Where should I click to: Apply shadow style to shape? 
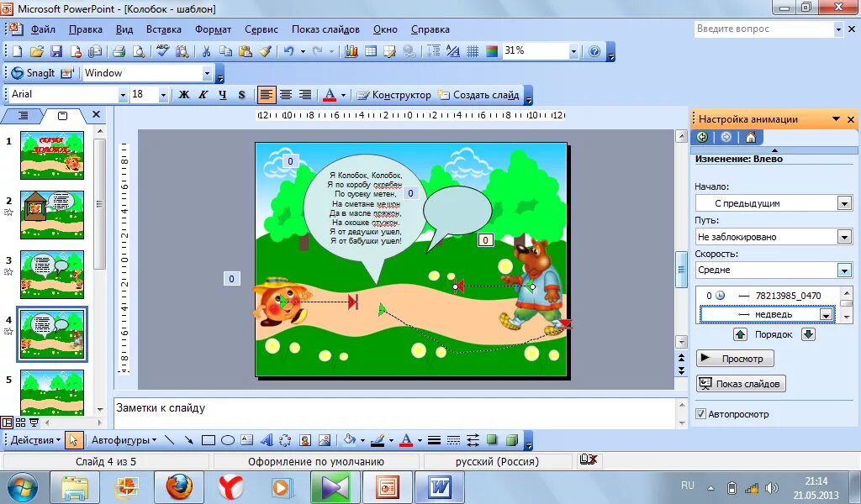pyautogui.click(x=492, y=440)
